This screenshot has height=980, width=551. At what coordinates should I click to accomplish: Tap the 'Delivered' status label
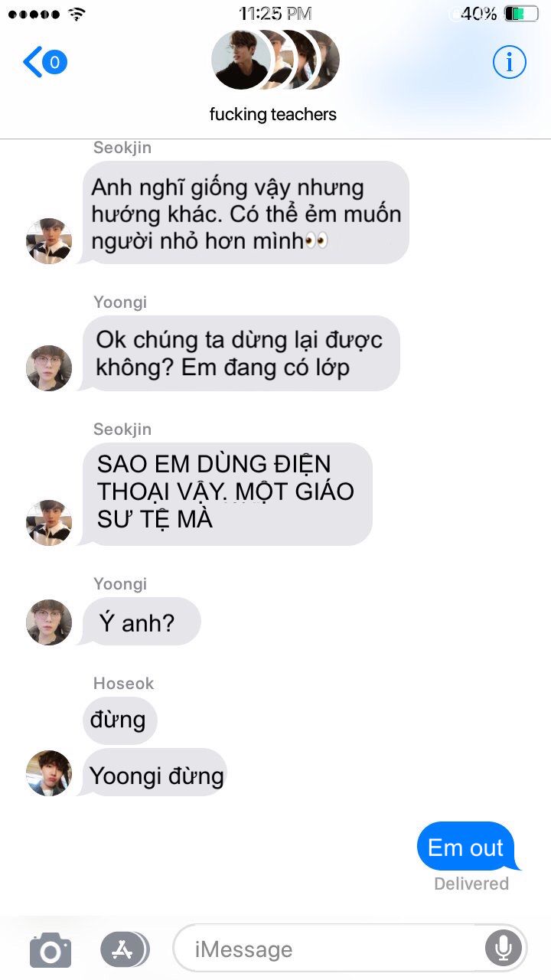point(471,884)
